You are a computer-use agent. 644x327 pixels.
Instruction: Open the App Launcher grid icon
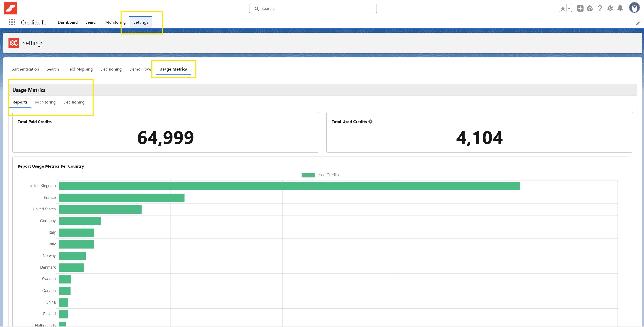click(x=12, y=22)
